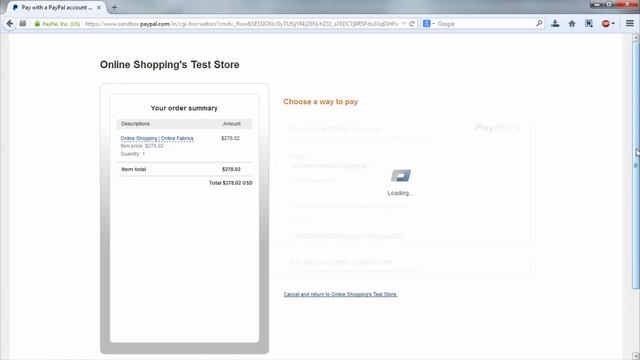Click the scrollbar down arrow
This screenshot has width=640, height=360.
point(636,356)
